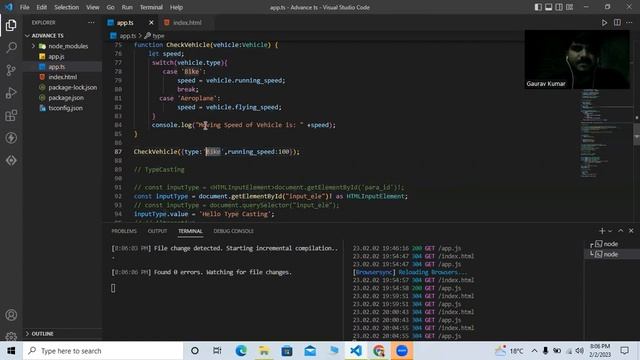Expand the node_modules folder
Viewport: 640px width, 360px height.
click(x=62, y=46)
